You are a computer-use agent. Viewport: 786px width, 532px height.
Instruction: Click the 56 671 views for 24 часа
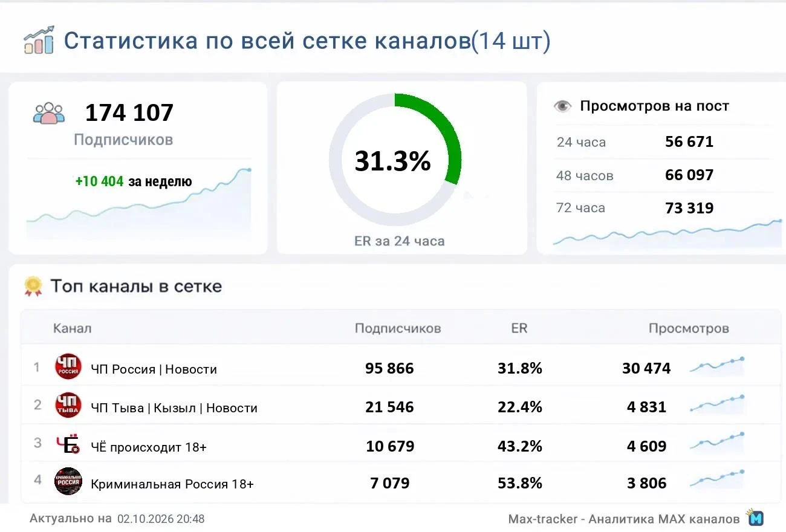[x=689, y=142]
